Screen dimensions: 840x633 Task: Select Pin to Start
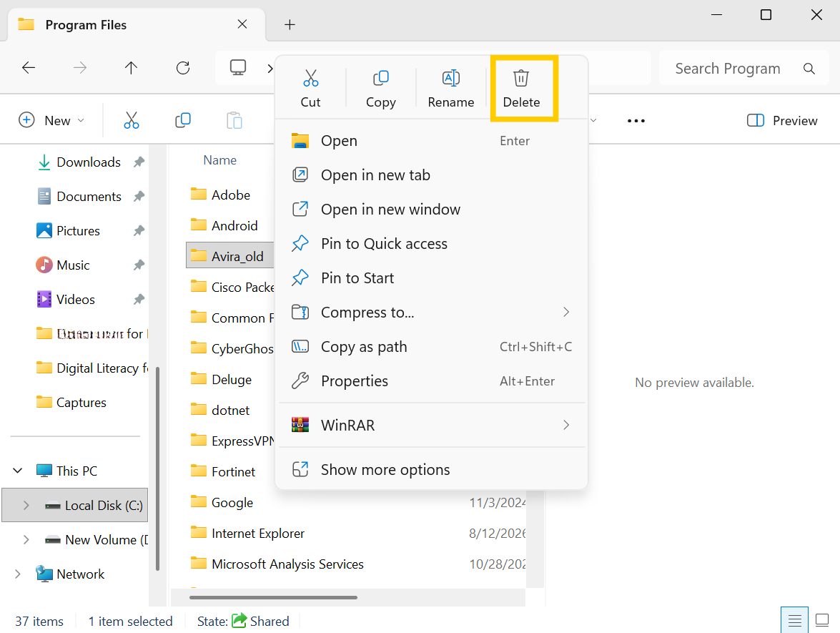(432, 278)
